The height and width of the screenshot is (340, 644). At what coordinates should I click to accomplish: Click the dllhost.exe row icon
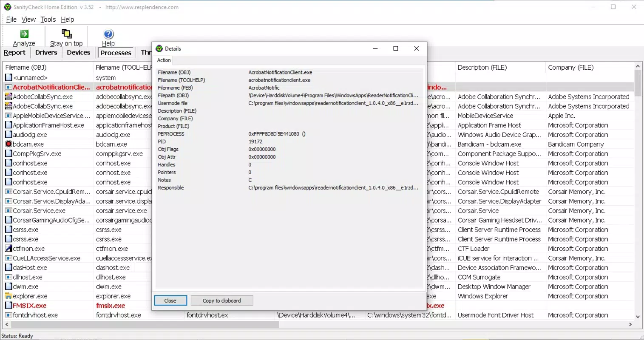click(x=9, y=277)
